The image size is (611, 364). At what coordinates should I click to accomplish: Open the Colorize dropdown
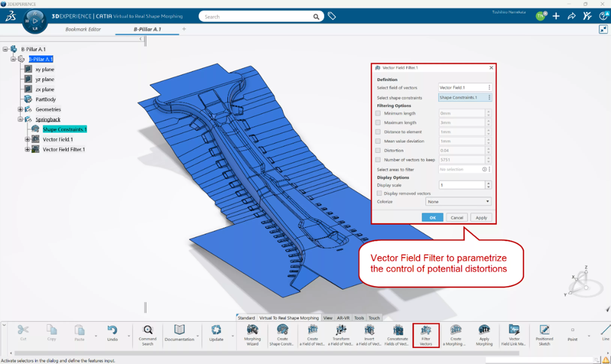[458, 201]
